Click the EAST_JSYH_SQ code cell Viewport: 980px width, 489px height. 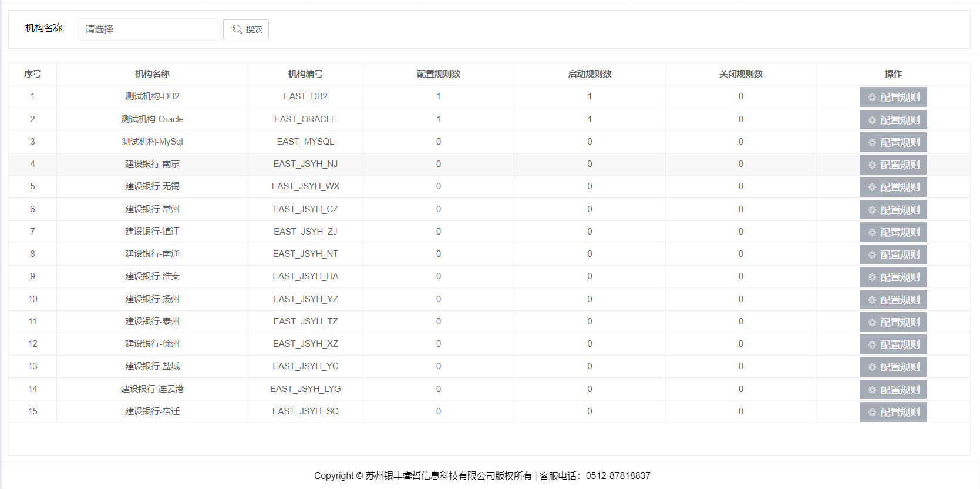(x=305, y=411)
